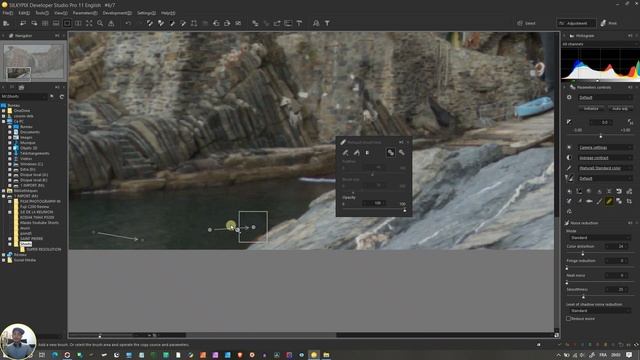Open the View menu
The height and width of the screenshot is (360, 640).
click(x=61, y=13)
